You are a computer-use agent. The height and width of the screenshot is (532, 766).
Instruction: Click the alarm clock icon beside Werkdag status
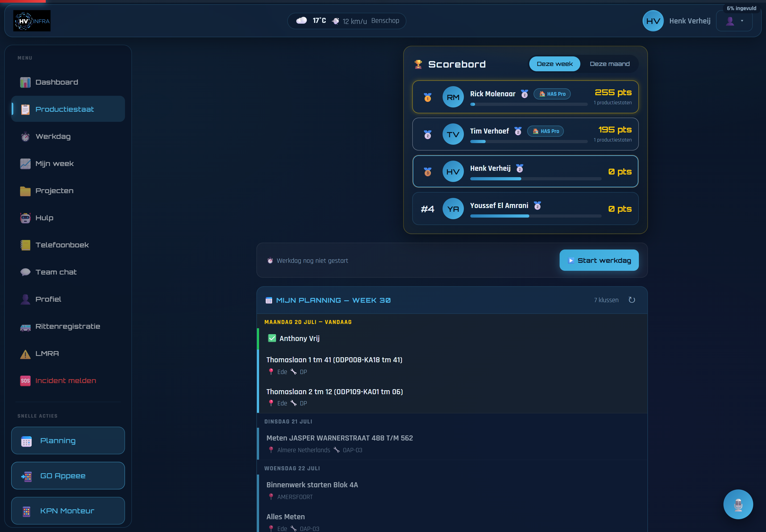pyautogui.click(x=270, y=261)
